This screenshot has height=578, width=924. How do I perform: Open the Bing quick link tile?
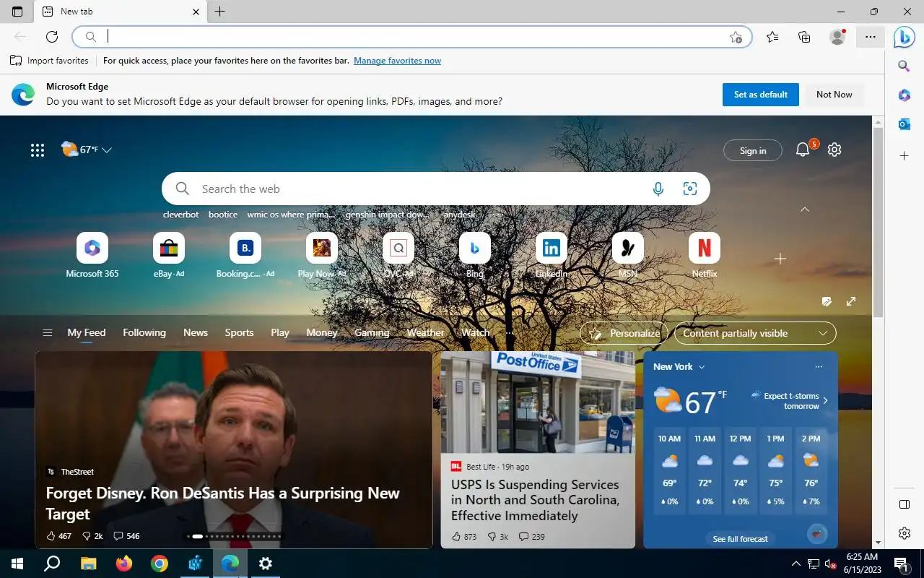(x=474, y=256)
